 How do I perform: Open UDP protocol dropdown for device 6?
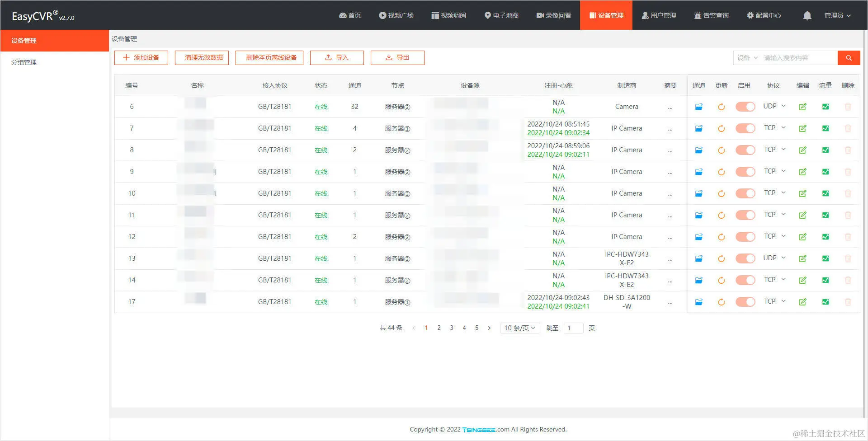click(x=774, y=106)
